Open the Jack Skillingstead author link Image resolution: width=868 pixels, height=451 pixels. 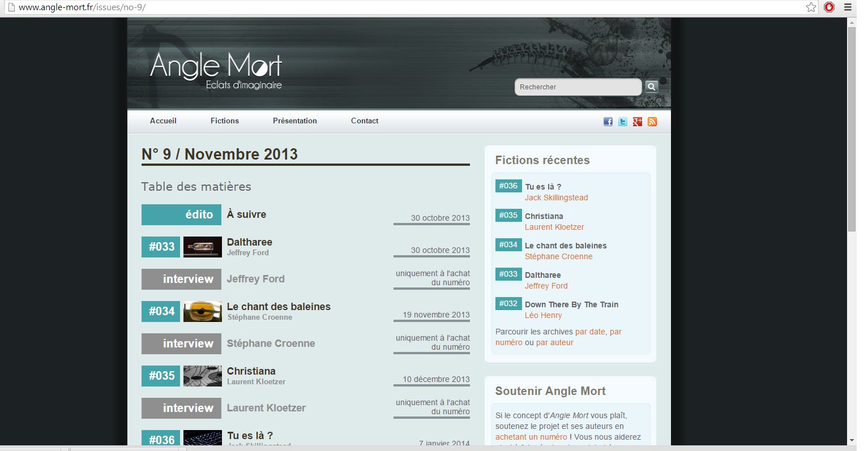pyautogui.click(x=556, y=197)
